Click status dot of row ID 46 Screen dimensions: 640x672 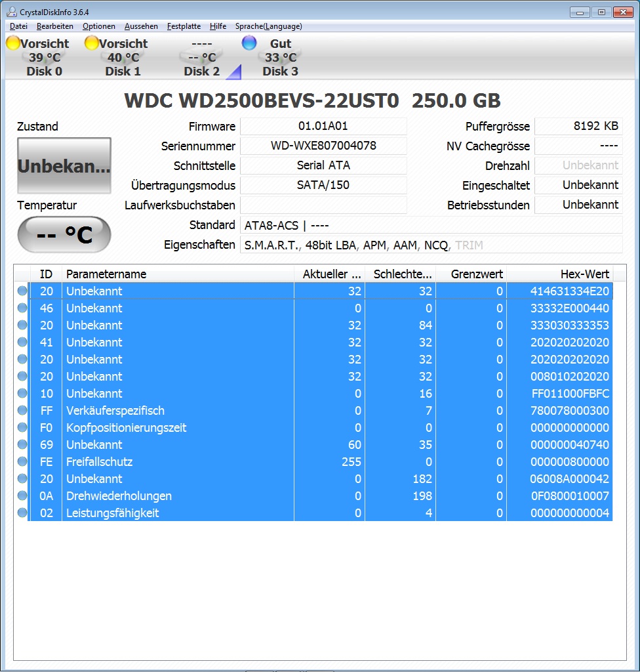click(22, 308)
